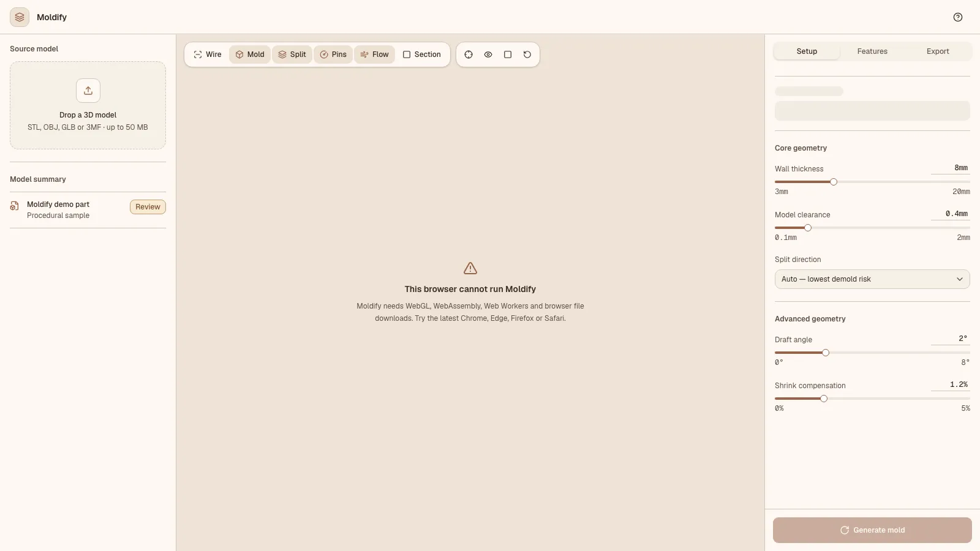Click the warning triangle icon in viewport
Image resolution: width=980 pixels, height=551 pixels.
click(470, 268)
